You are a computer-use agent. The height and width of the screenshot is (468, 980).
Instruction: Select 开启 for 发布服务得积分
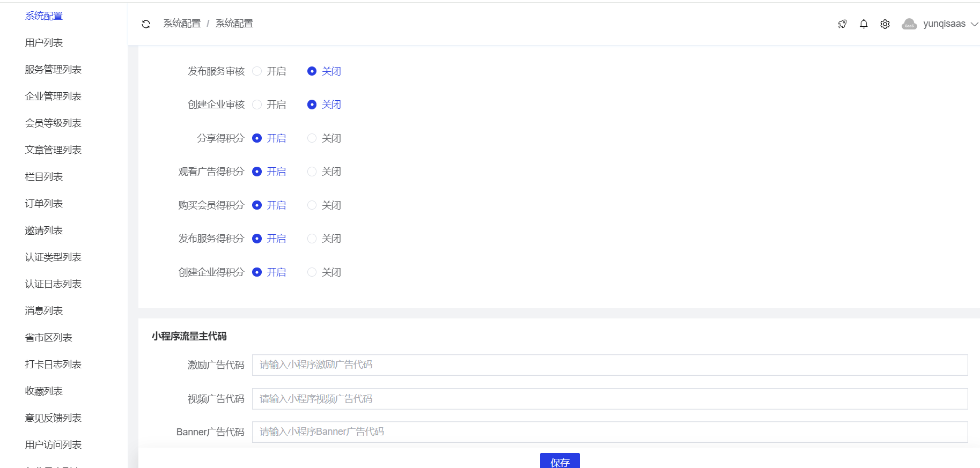257,239
